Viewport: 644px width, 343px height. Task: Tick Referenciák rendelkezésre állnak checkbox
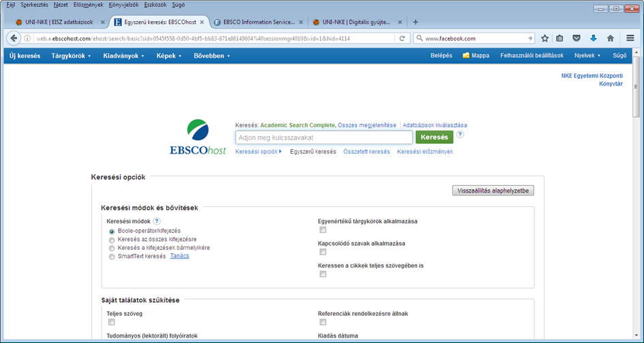tap(323, 322)
